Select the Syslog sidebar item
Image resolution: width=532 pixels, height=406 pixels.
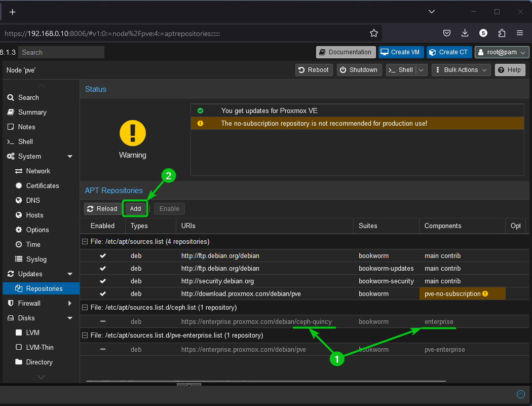tap(41, 260)
